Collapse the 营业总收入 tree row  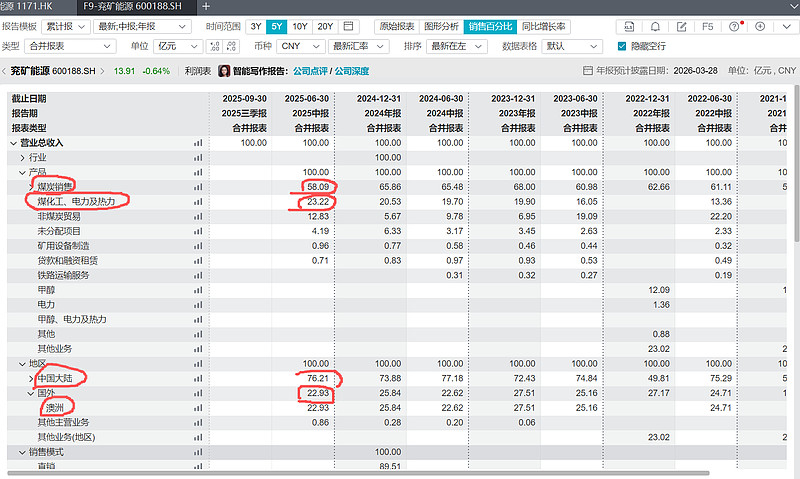pyautogui.click(x=13, y=143)
